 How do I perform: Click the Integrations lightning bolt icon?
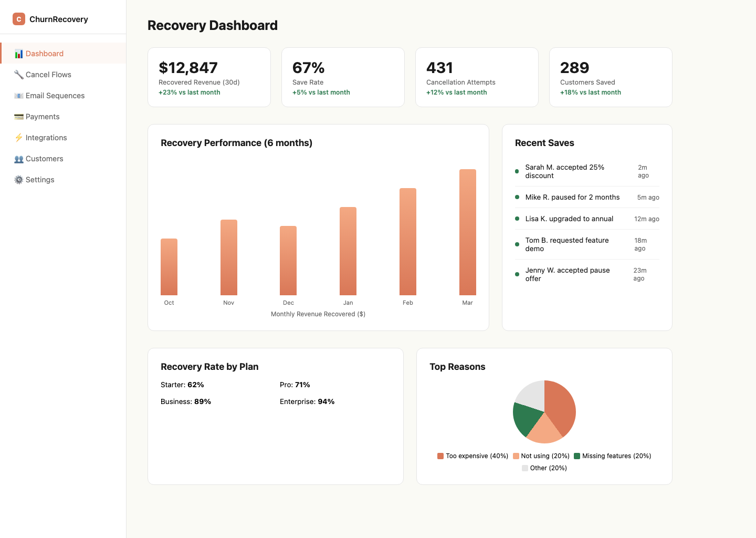point(18,138)
